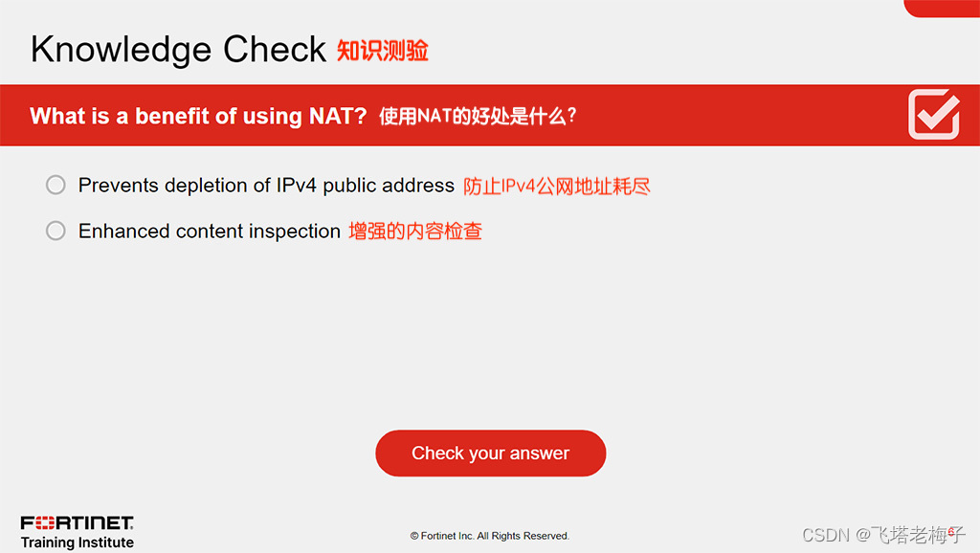Click the red 知识测验 title text
Viewport: 980px width, 553px height.
coord(383,51)
